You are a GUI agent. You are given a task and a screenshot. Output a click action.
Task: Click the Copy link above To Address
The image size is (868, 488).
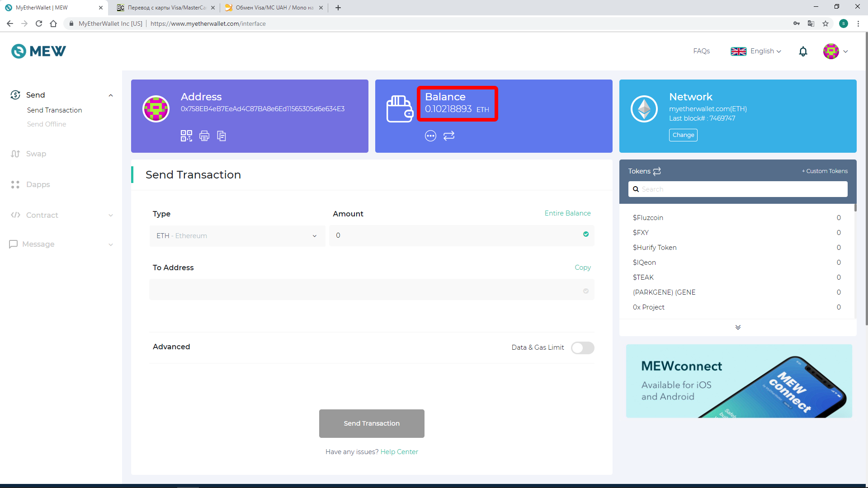[582, 267]
